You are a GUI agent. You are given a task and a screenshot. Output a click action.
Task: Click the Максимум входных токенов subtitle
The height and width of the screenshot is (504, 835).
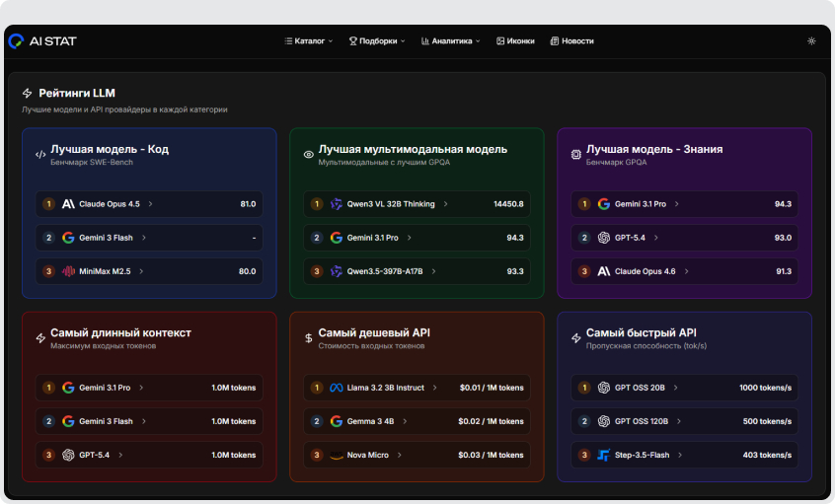coord(103,346)
